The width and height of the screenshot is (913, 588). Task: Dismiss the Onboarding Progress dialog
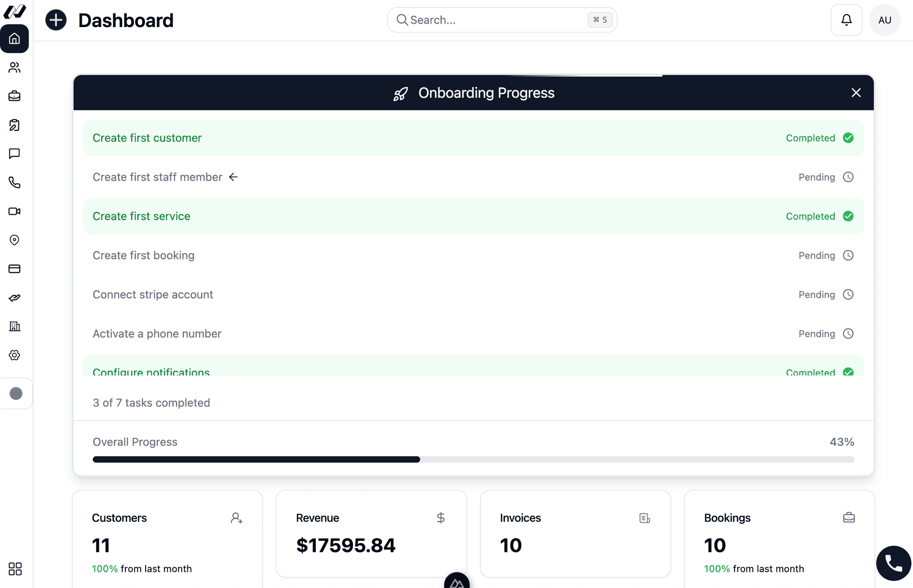856,93
